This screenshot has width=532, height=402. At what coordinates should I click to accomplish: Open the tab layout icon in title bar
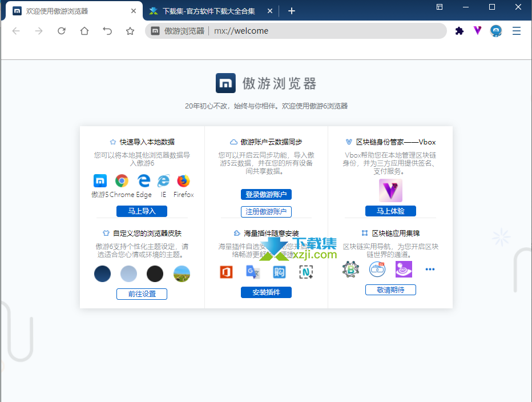click(x=440, y=7)
